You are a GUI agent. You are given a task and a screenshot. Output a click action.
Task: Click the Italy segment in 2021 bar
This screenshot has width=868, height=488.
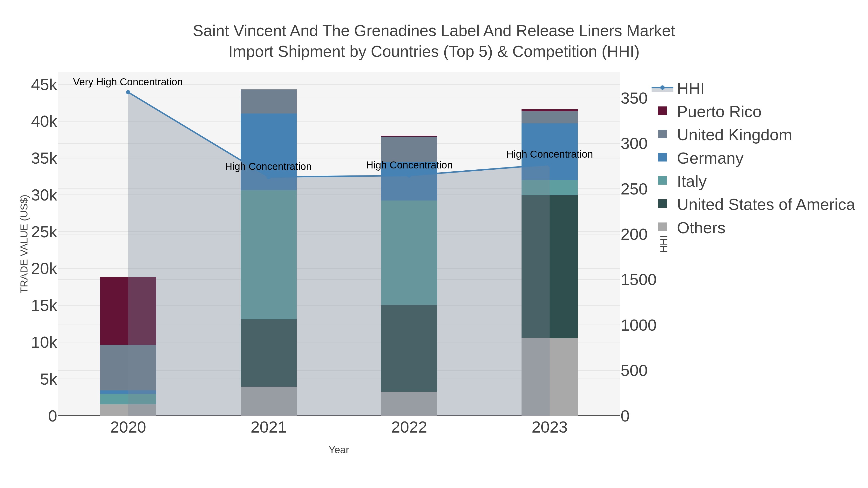[x=269, y=255]
